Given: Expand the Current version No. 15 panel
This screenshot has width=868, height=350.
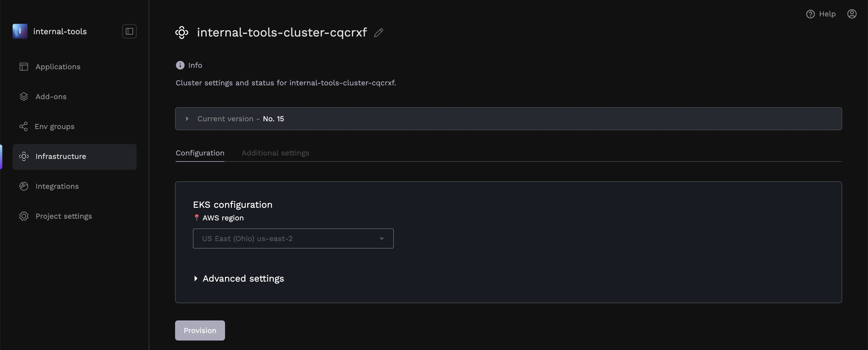Looking at the screenshot, I should tap(187, 119).
